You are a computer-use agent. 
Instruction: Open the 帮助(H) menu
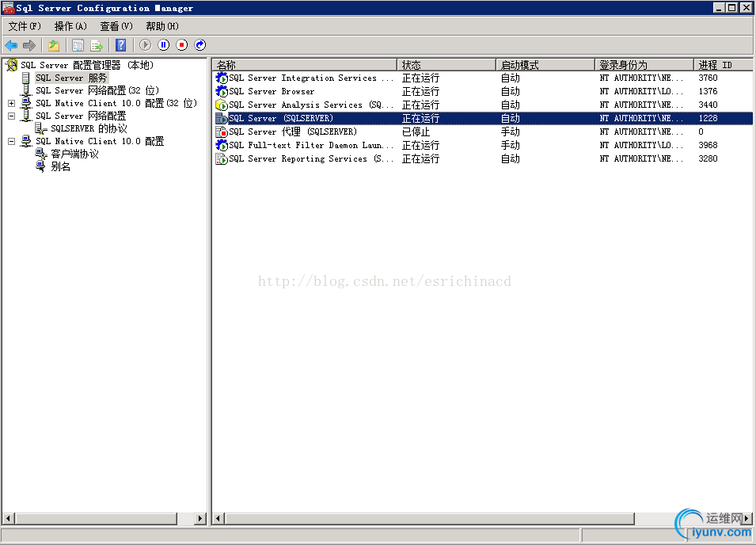[x=162, y=26]
